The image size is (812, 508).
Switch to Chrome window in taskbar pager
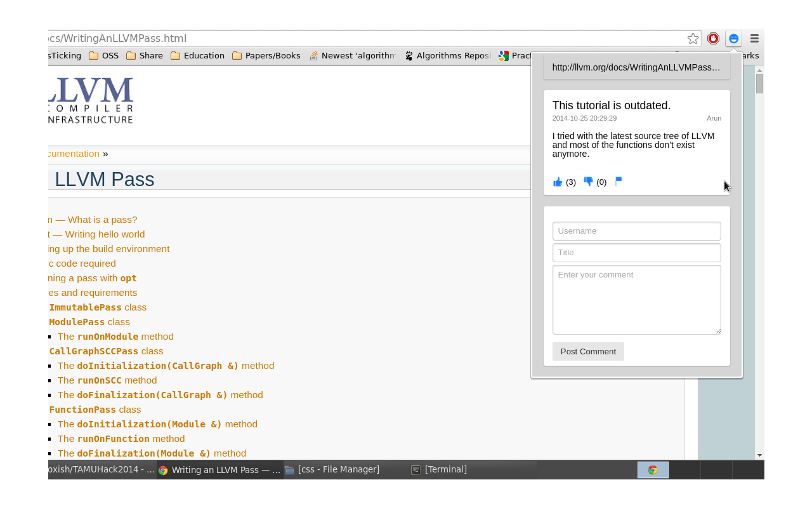coord(653,470)
